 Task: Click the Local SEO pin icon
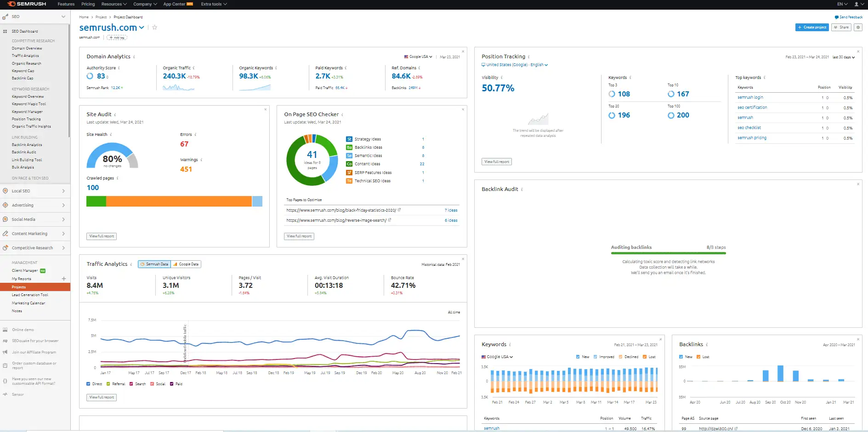tap(5, 191)
